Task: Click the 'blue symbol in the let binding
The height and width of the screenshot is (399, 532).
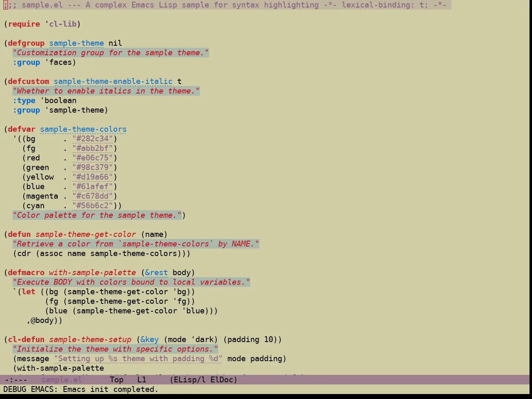Action: click(193, 311)
